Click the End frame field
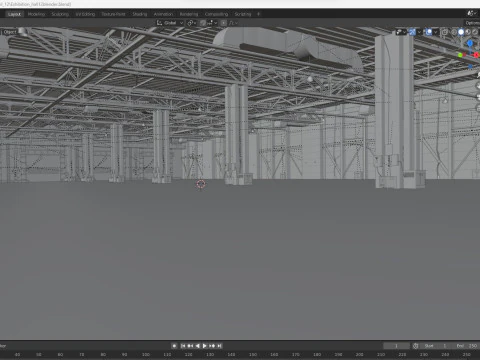 (466, 346)
